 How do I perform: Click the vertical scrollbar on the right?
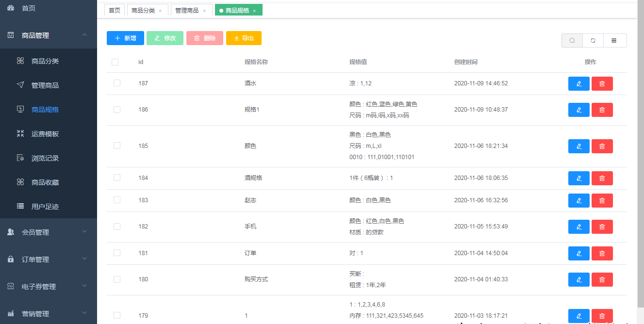click(640, 146)
